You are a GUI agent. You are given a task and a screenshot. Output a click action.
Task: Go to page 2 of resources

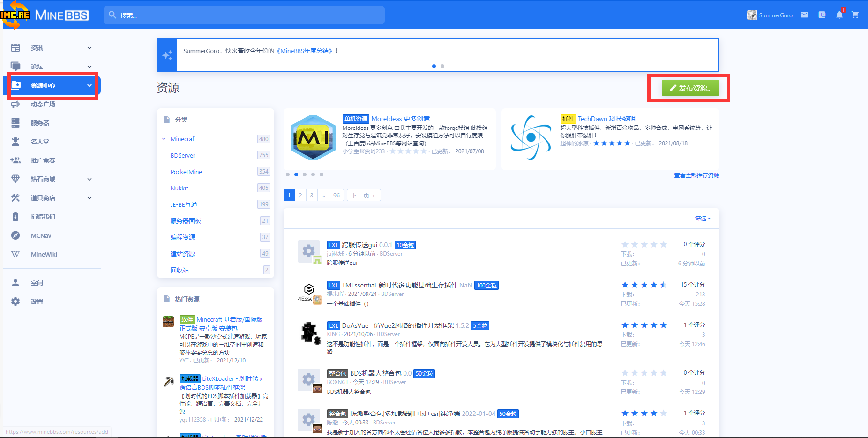(x=300, y=195)
